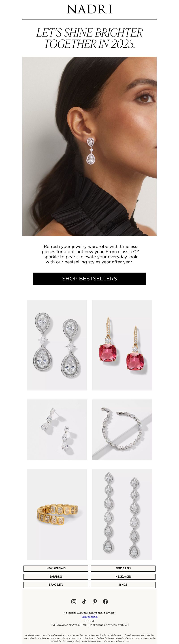179x644 pixels.
Task: Select the Bracelets category button
Action: 56,585
